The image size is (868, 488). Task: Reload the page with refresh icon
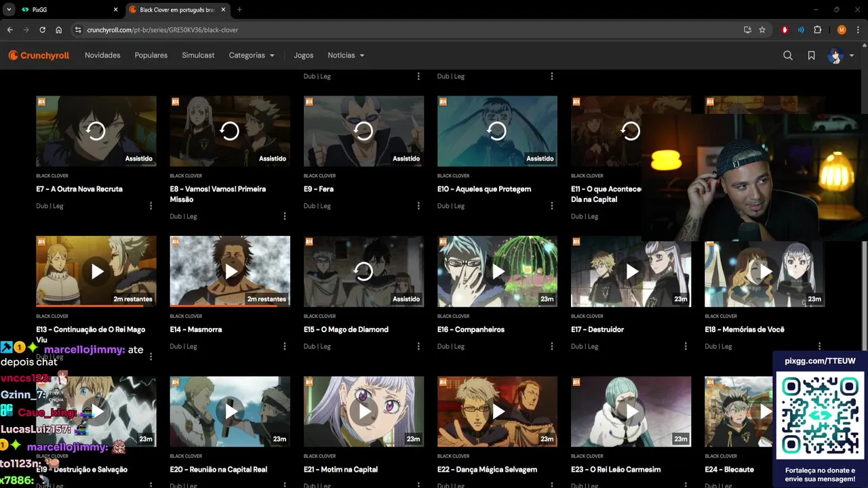(42, 30)
